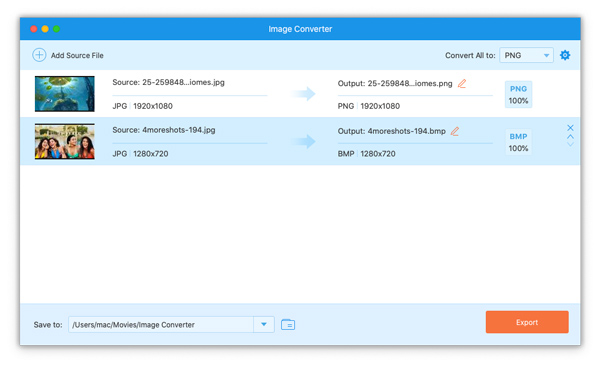Select the four women photo thumbnail
Screen dimensions: 600x367
pos(65,142)
